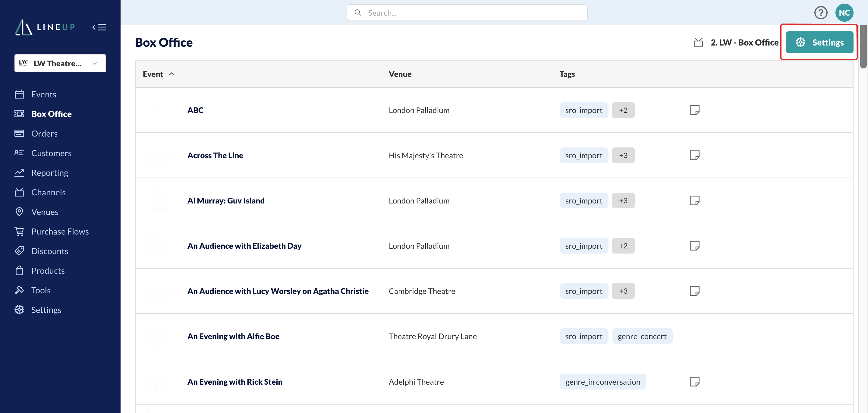Image resolution: width=868 pixels, height=413 pixels.
Task: Open note icon for Al Murray: Guv Island
Action: coord(694,200)
